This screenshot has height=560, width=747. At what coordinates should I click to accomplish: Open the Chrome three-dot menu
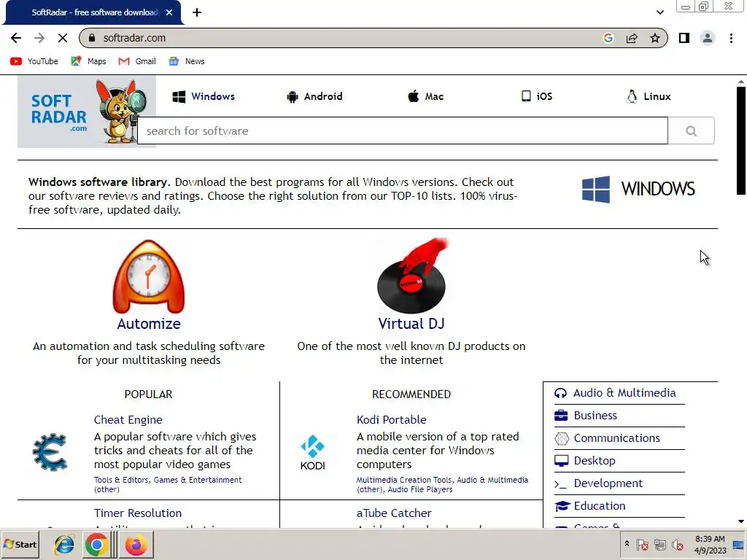pyautogui.click(x=731, y=38)
